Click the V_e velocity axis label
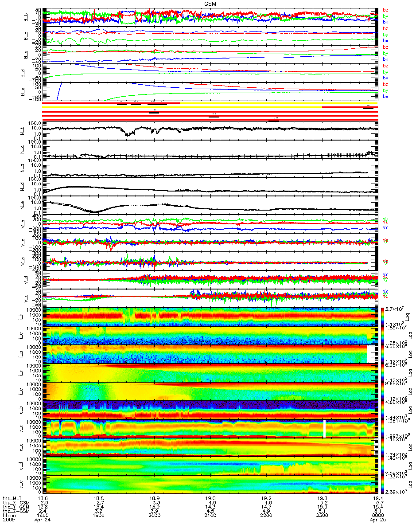 click(x=26, y=298)
